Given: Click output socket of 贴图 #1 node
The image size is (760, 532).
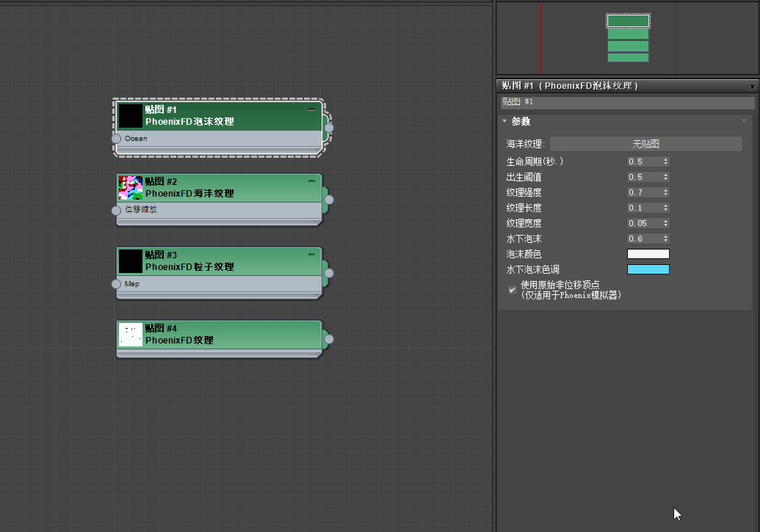Looking at the screenshot, I should 329,128.
